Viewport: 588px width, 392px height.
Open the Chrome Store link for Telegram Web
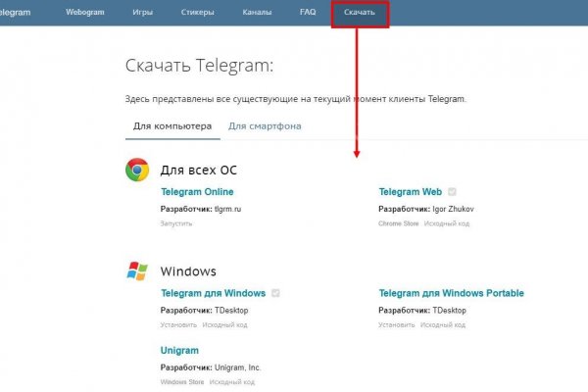pyautogui.click(x=398, y=223)
